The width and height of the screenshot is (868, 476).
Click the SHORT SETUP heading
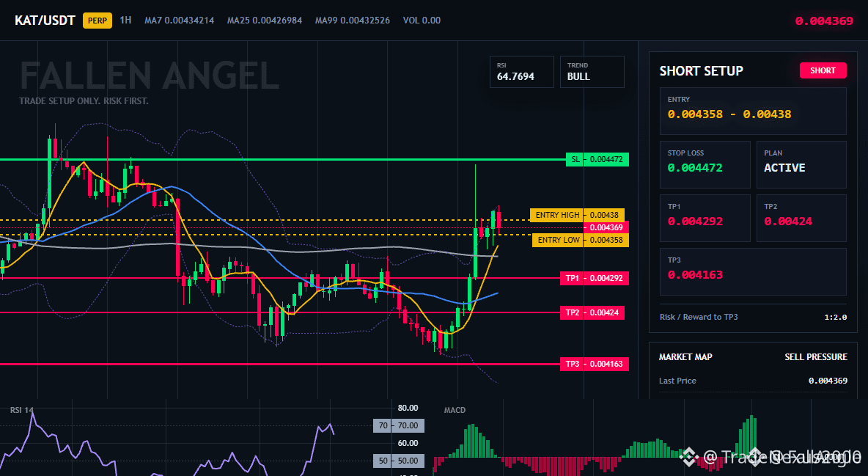click(x=702, y=71)
